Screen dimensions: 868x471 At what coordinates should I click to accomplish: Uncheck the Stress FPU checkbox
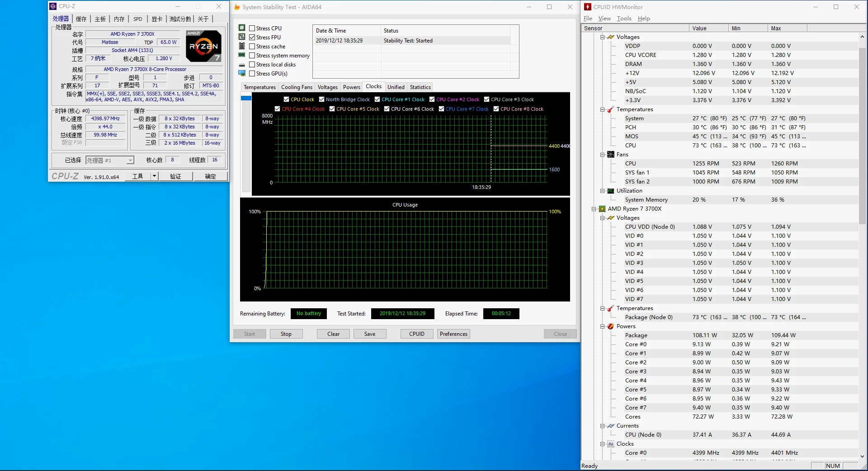pyautogui.click(x=252, y=38)
